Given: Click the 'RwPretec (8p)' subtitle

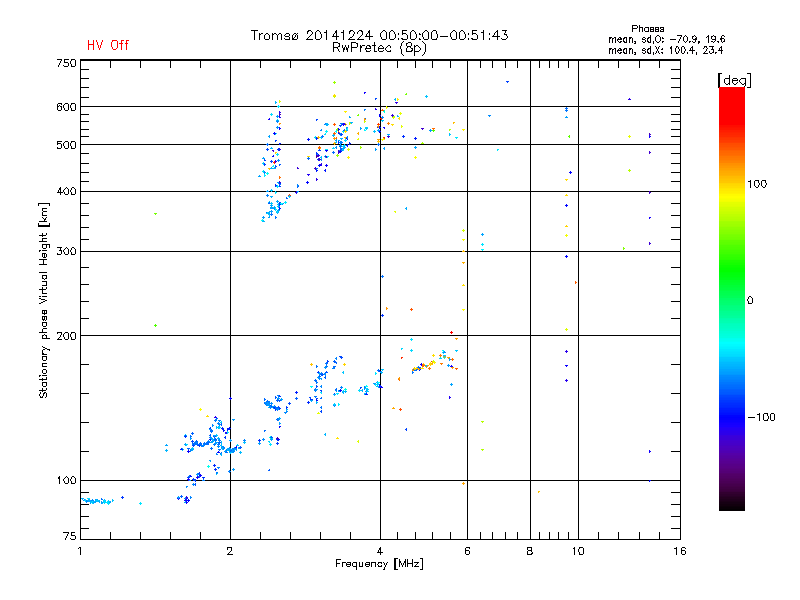Looking at the screenshot, I should click(379, 48).
